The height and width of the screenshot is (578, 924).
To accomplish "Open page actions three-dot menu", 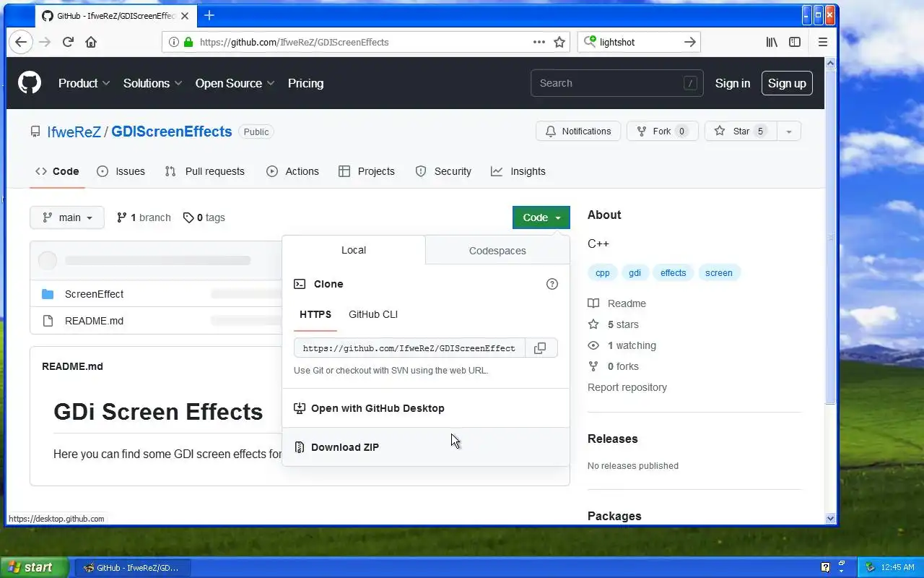I will pyautogui.click(x=539, y=42).
